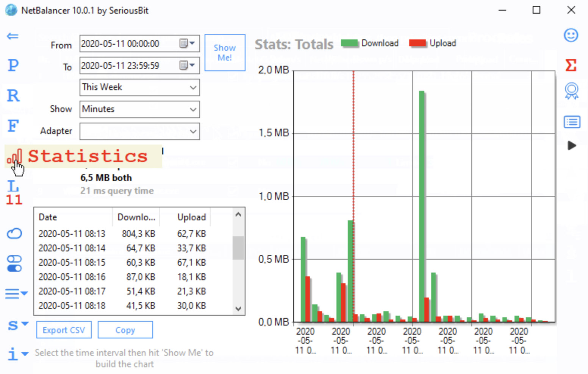Click the back arrow icon in sidebar
Screen dimensions: 588x374
[x=13, y=36]
